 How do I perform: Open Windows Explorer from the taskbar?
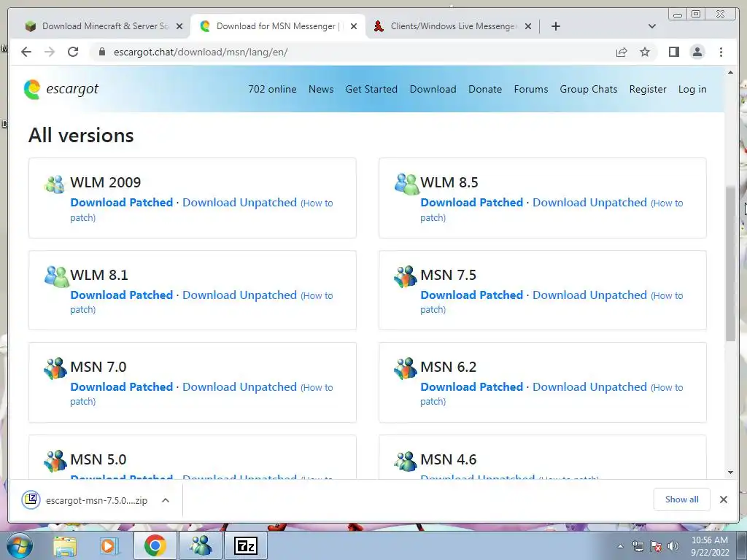65,546
